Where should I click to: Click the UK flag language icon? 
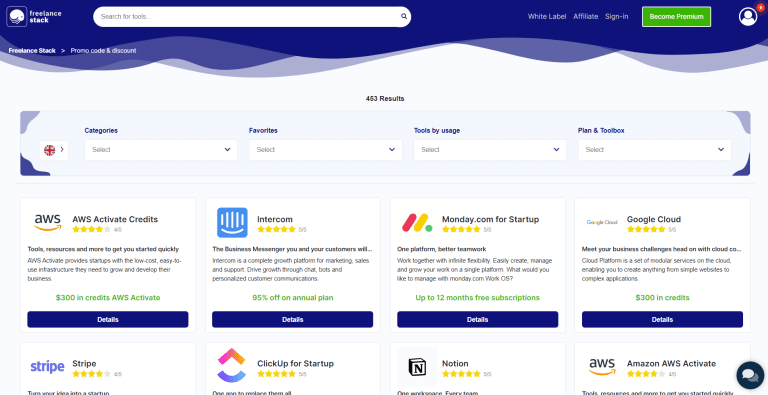[x=49, y=150]
